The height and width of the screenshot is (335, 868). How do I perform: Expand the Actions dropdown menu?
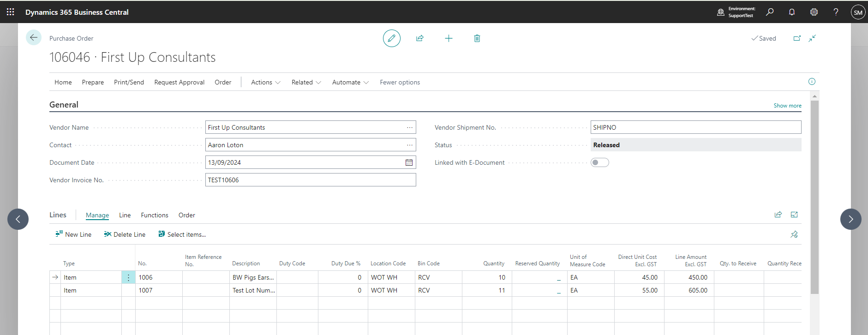coord(265,82)
